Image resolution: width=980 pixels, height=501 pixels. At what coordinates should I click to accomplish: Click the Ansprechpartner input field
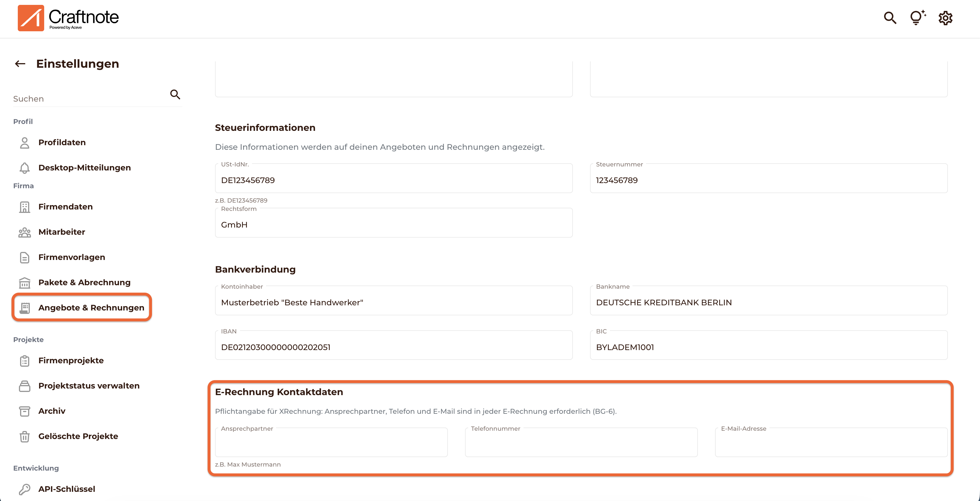tap(331, 443)
